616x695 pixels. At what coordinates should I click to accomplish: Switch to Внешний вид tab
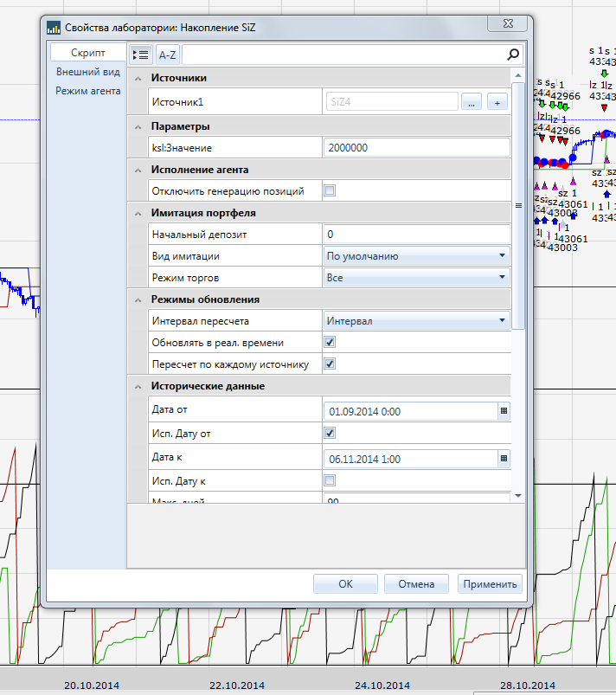(87, 72)
